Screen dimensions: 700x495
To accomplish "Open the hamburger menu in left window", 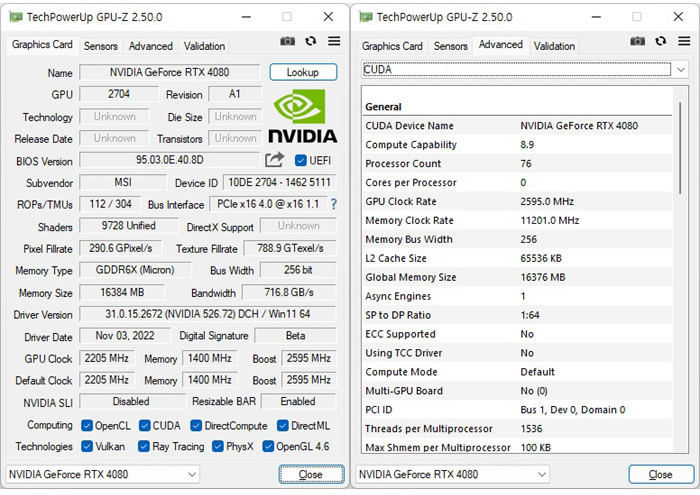I will click(x=334, y=41).
